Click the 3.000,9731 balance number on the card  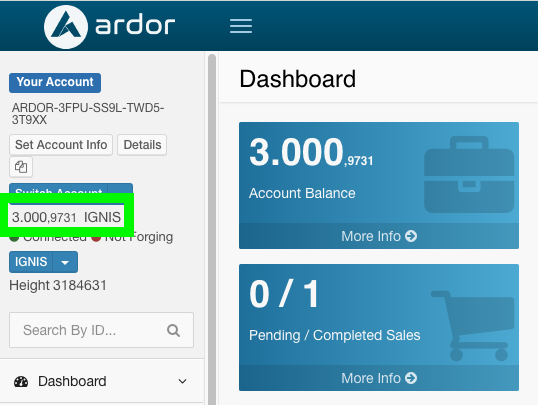[x=311, y=152]
